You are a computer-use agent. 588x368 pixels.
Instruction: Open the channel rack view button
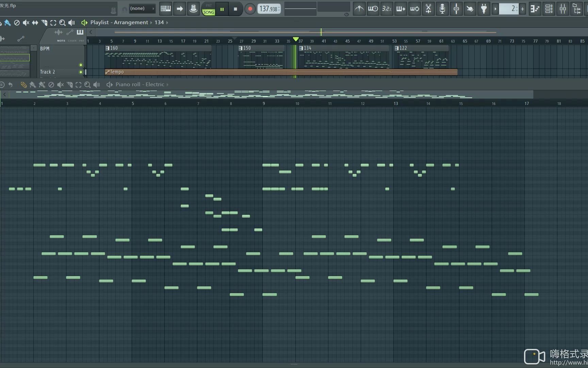(x=549, y=9)
